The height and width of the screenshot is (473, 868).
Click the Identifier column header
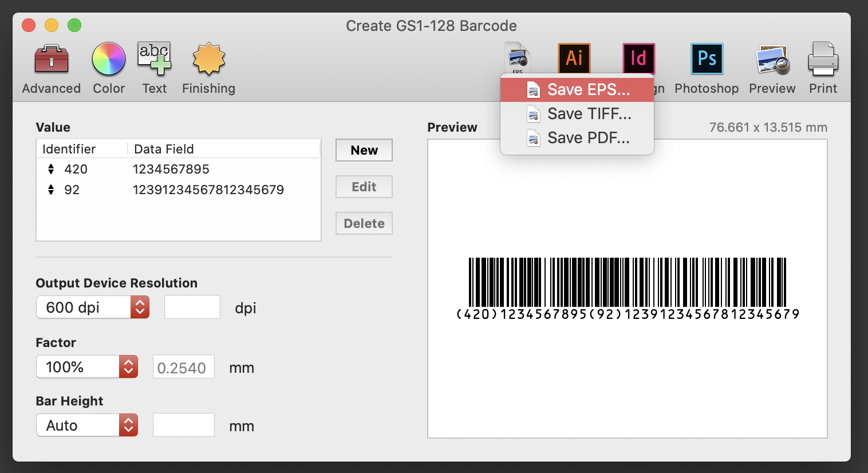[82, 149]
